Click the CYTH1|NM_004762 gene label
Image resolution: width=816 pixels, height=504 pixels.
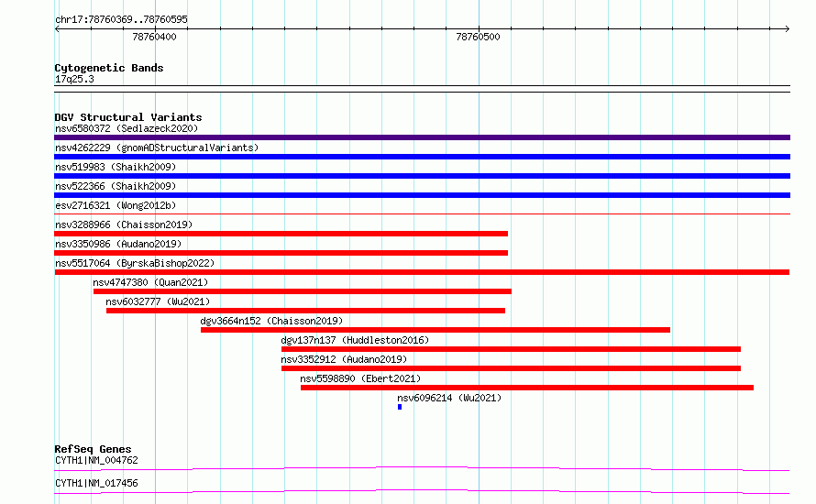click(97, 460)
